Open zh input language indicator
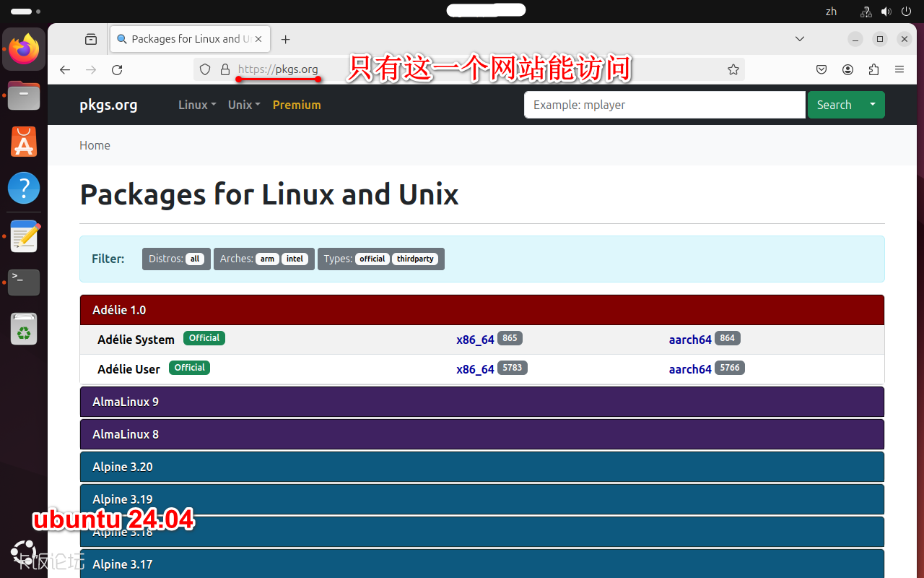The height and width of the screenshot is (578, 924). click(x=831, y=12)
